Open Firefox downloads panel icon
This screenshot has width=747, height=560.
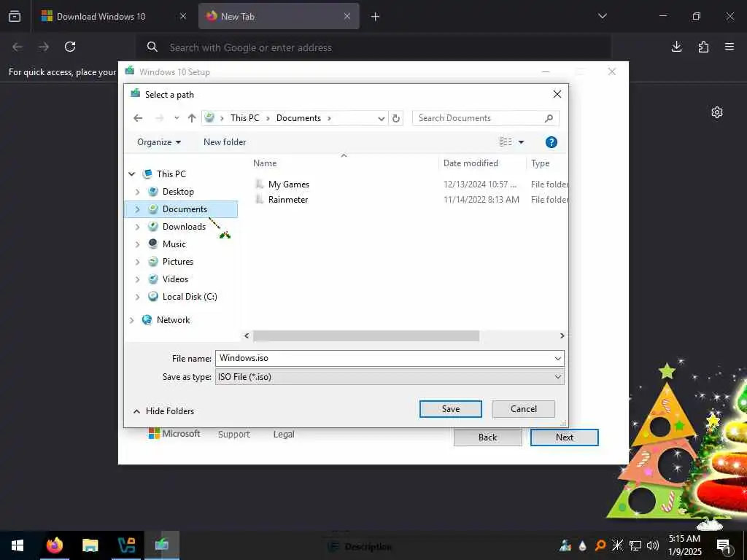point(676,47)
